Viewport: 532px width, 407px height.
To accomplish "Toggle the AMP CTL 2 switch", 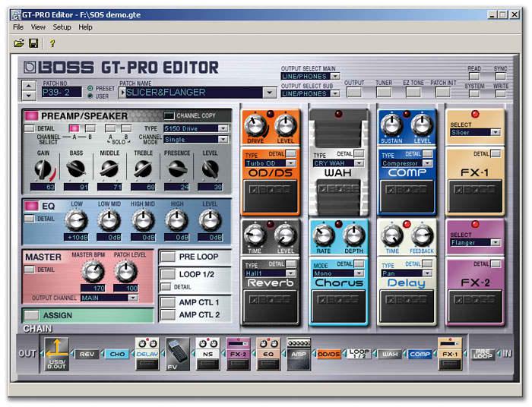I will click(x=168, y=315).
